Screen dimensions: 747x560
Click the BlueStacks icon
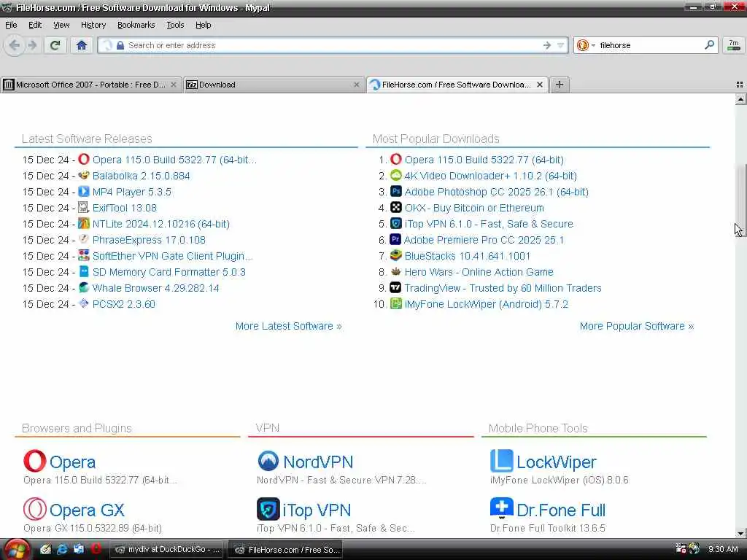[396, 255]
